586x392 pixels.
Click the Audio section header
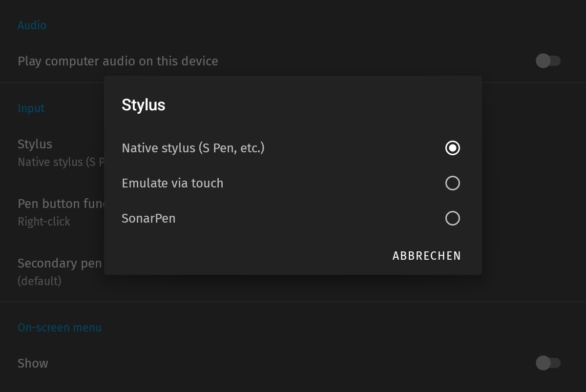tap(32, 25)
